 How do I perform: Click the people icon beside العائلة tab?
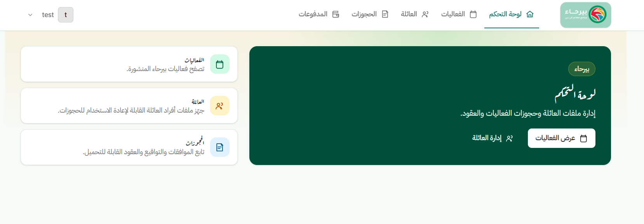pos(425,14)
